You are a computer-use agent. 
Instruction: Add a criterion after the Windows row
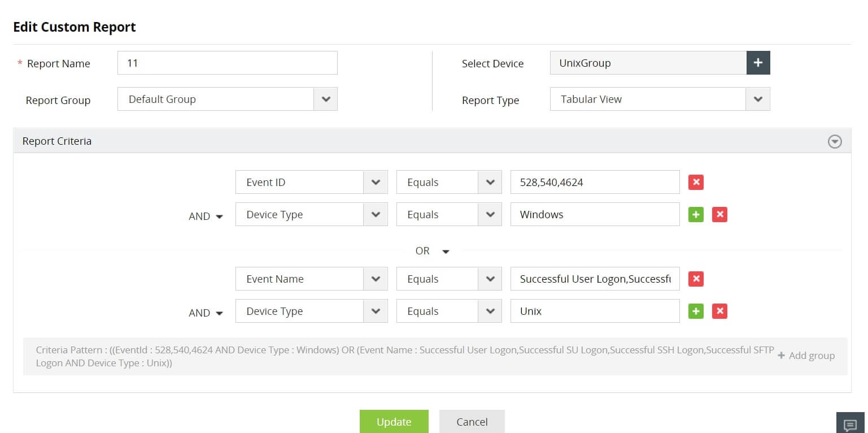coord(696,215)
